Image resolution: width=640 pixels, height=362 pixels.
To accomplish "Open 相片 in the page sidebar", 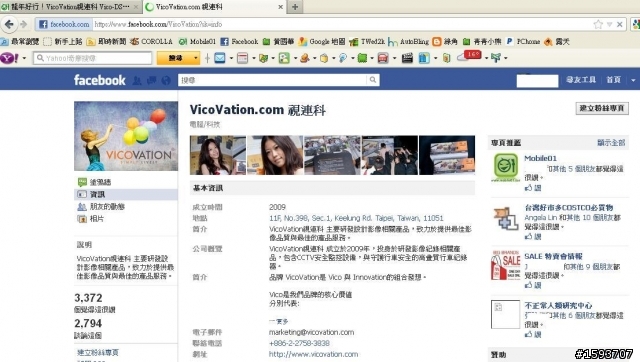I will click(97, 219).
